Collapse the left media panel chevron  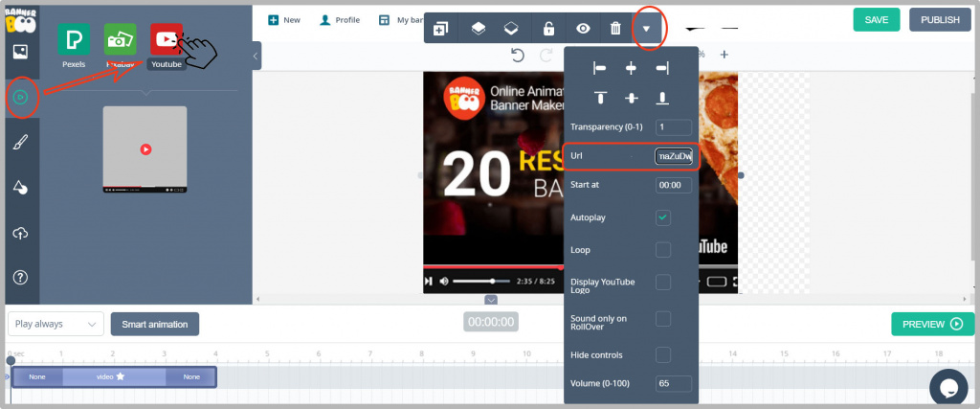click(256, 57)
